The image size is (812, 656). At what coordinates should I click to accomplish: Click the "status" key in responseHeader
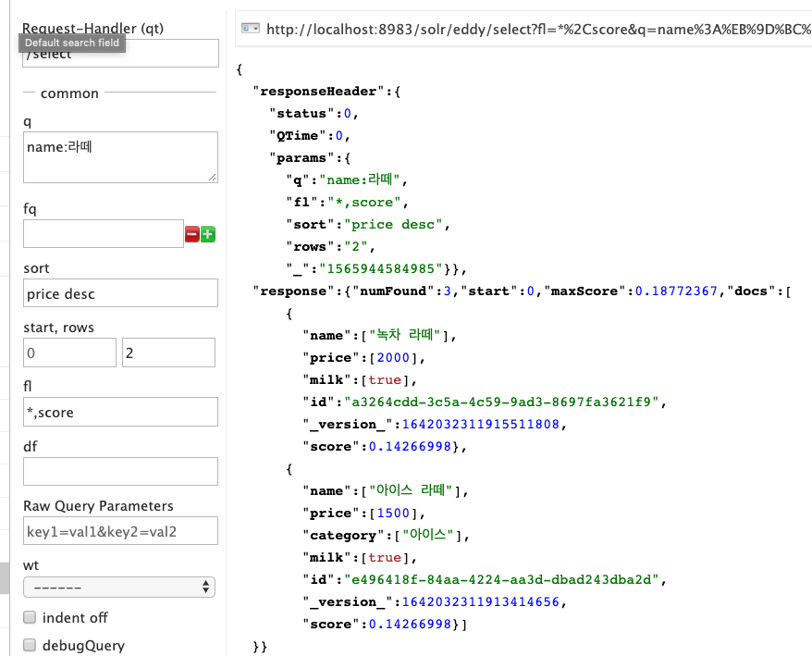(x=301, y=114)
